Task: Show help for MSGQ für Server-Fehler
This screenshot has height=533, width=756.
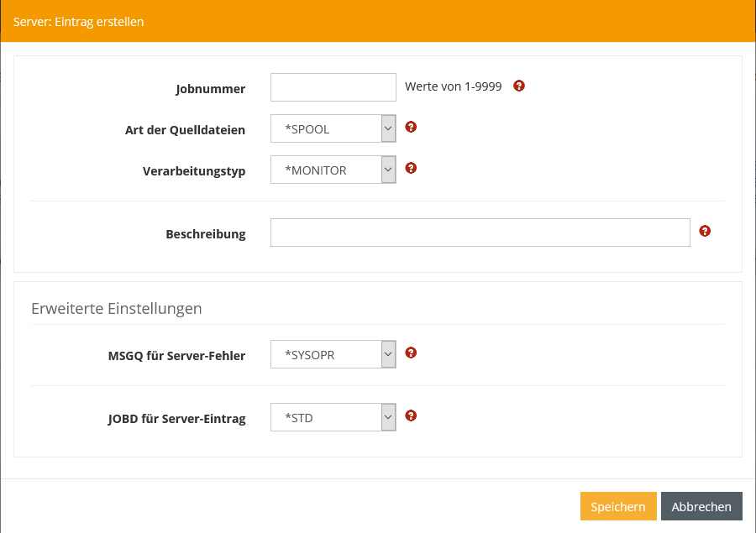Action: (x=411, y=353)
